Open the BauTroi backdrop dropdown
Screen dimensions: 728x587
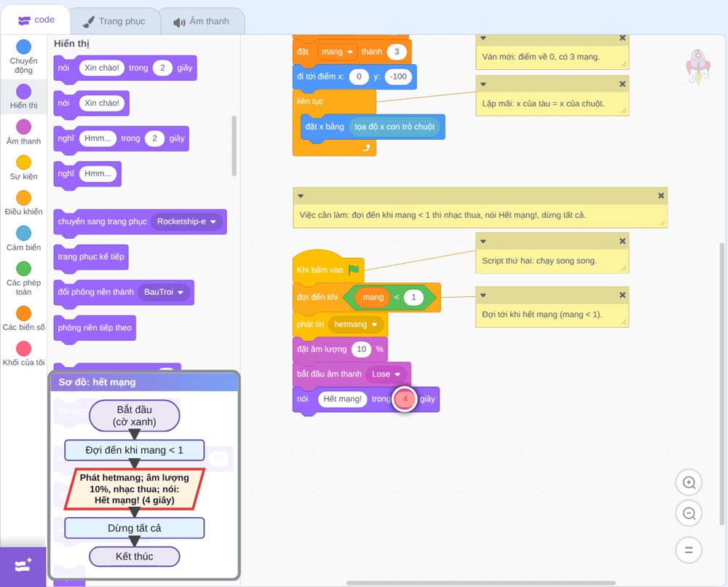click(x=164, y=292)
